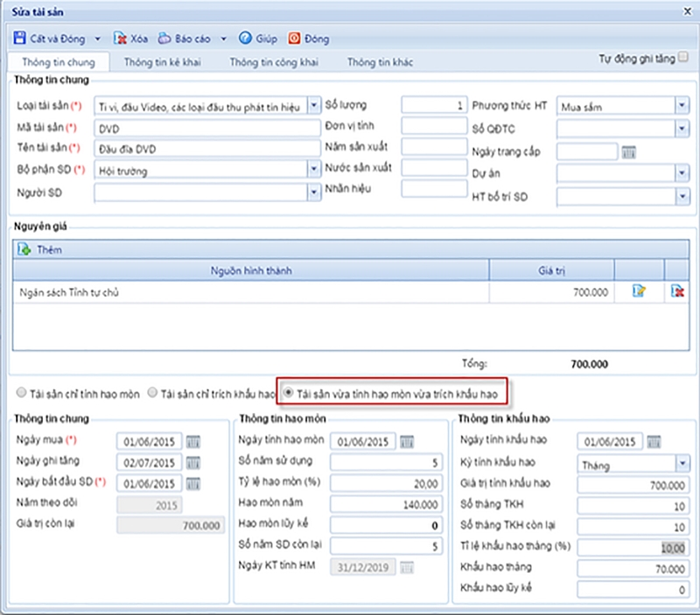700x615 pixels.
Task: Select Tài sản vừa tính hao mòn vừa trích khấu hao
Action: [x=289, y=392]
